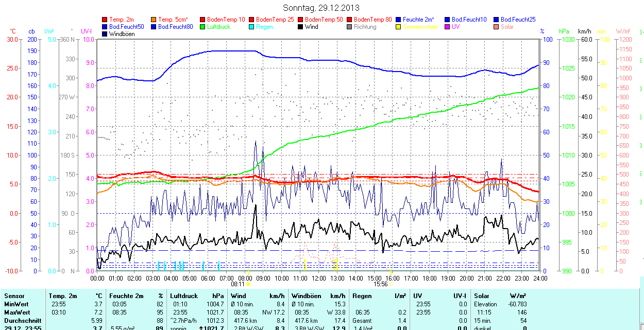Click the Luftdruck header in the table
This screenshot has width=644, height=330.
click(184, 296)
